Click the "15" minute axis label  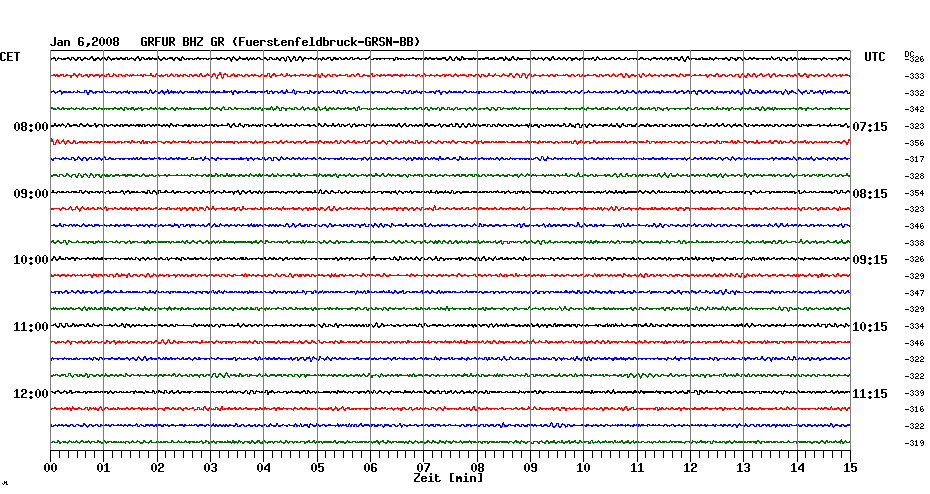point(850,468)
